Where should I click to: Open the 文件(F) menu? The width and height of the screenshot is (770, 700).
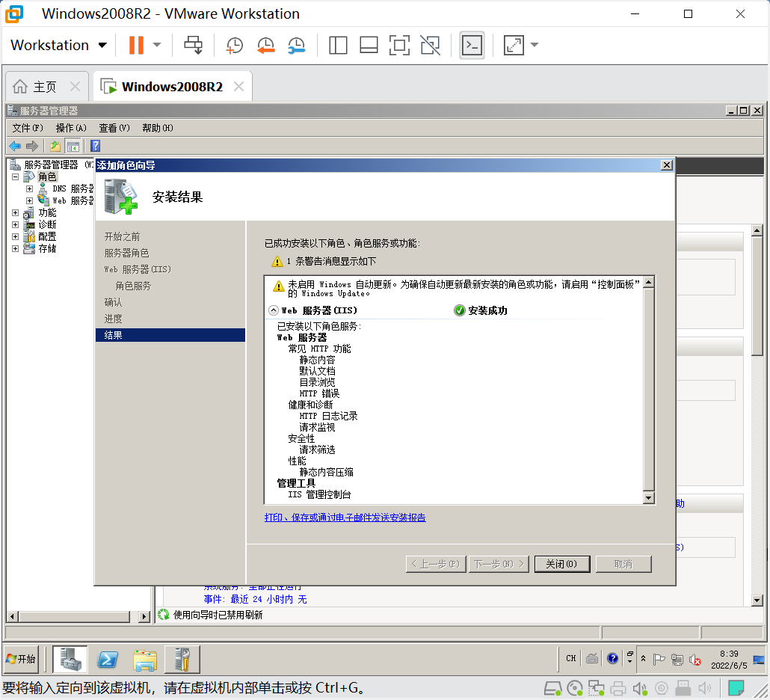[28, 128]
